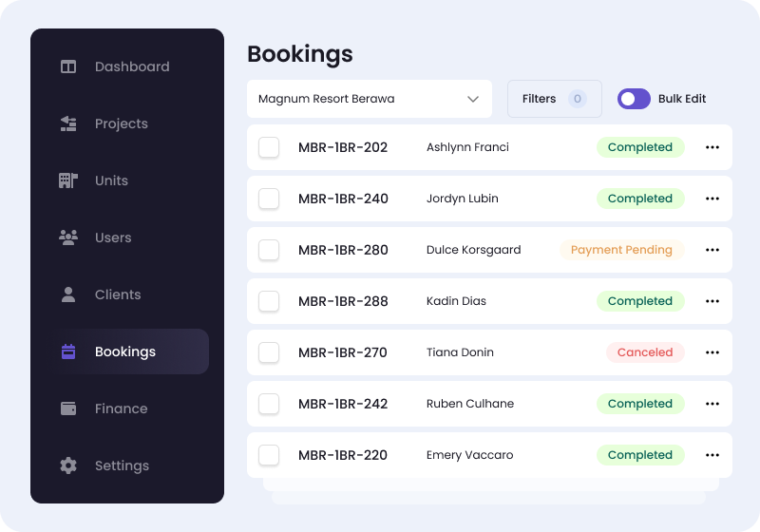Click booking ID MBR-1BR-288
The height and width of the screenshot is (532, 760).
pos(343,301)
